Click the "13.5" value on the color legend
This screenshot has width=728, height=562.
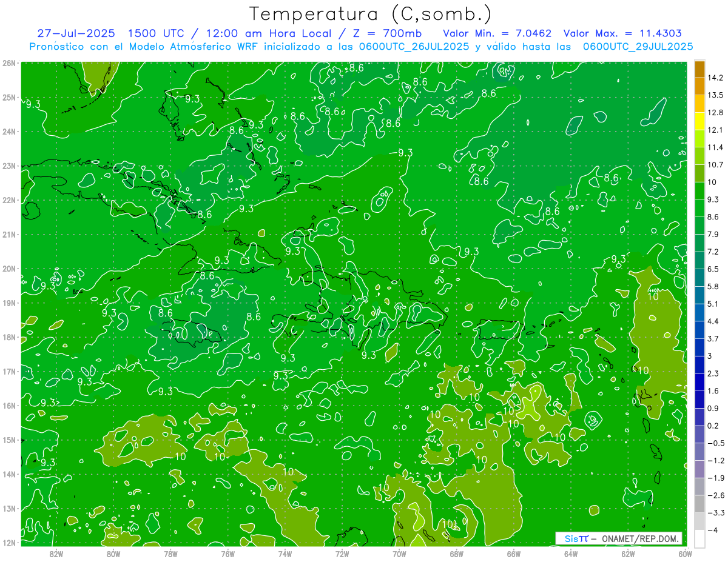(x=715, y=95)
